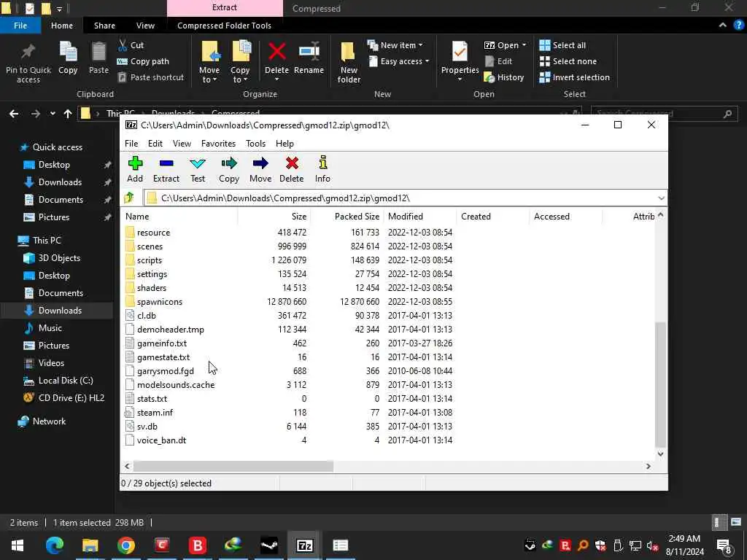Click Invert selection in Explorer ribbon
Viewport: 747px width, 560px height.
tap(575, 77)
